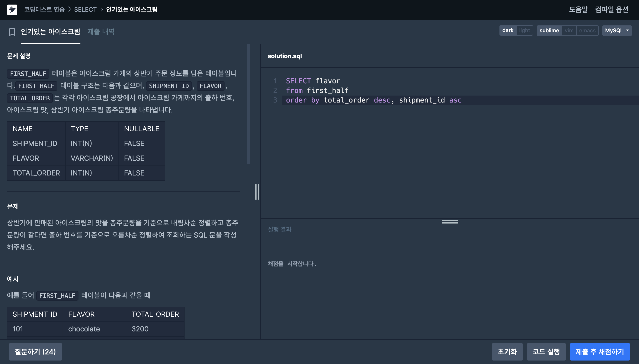The height and width of the screenshot is (364, 639).
Task: Open 질문하기 (24) questions button
Action: 35,351
